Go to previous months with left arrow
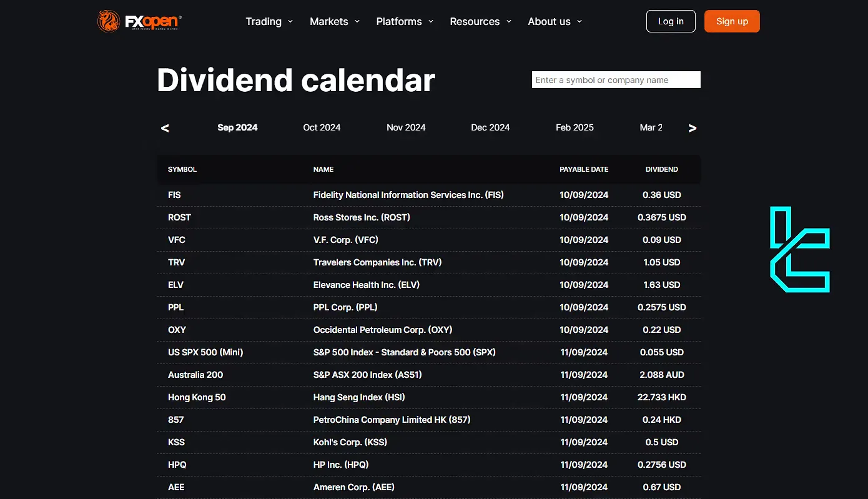Image resolution: width=868 pixels, height=499 pixels. point(165,128)
